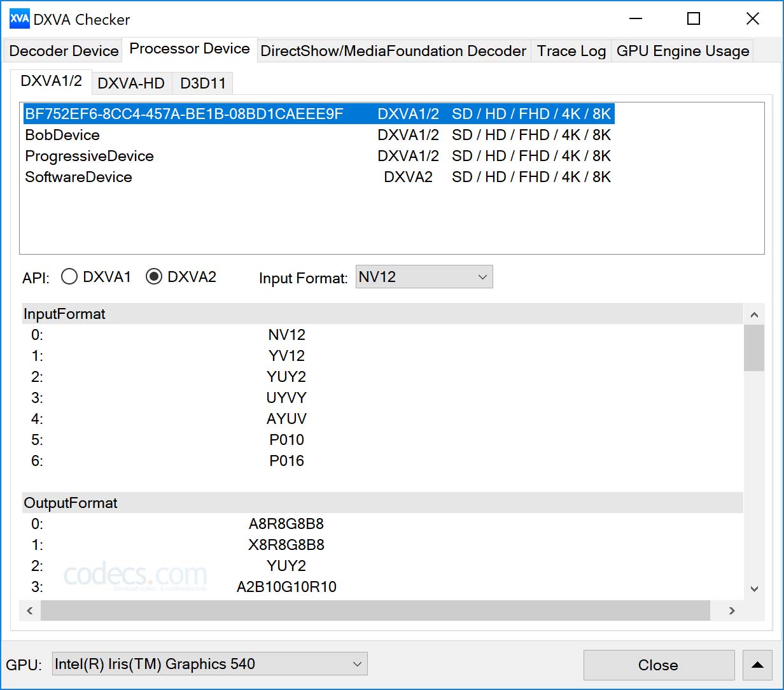Open the Input Format NV12 dropdown
The width and height of the screenshot is (784, 690).
point(424,277)
